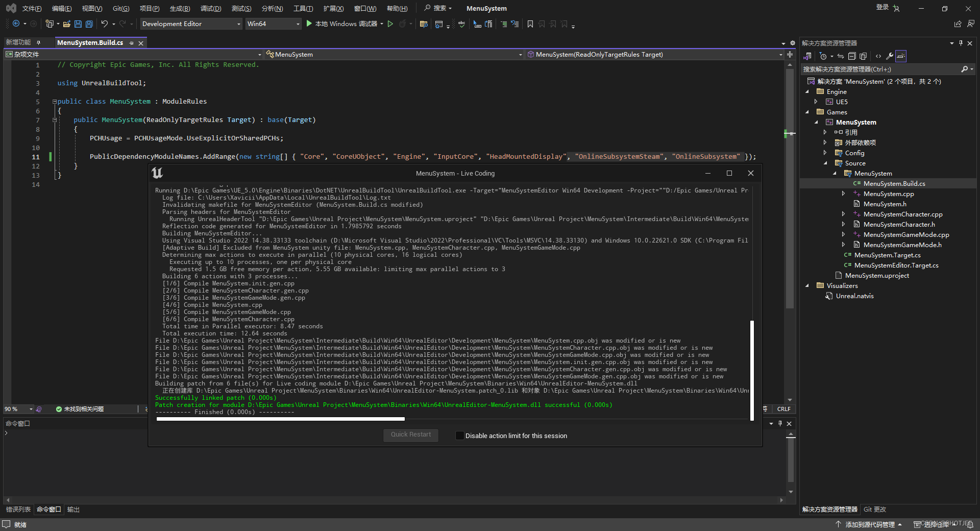The width and height of the screenshot is (980, 531).
Task: Toggle pin on 新增功能 tab
Action: (x=38, y=42)
